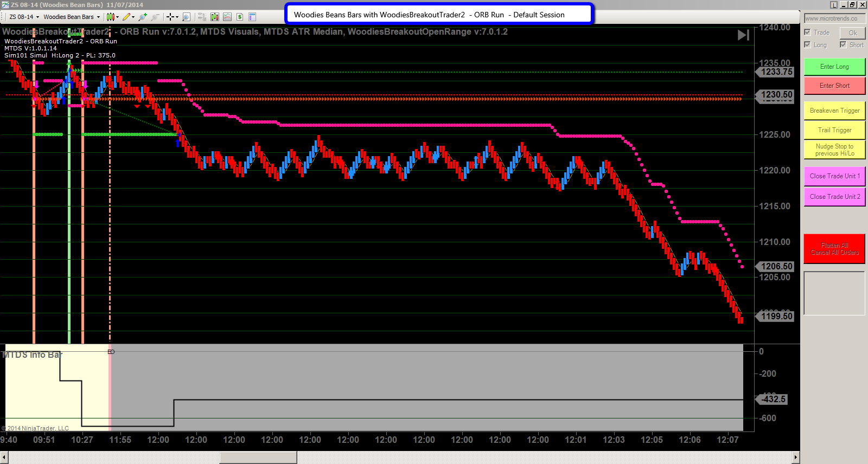Click the Enter Long button

coord(834,67)
